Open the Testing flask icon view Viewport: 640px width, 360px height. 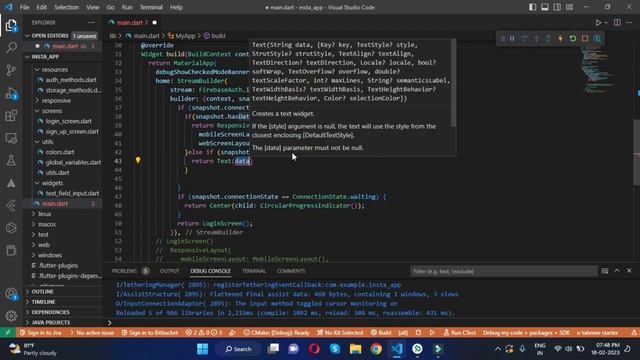click(11, 160)
